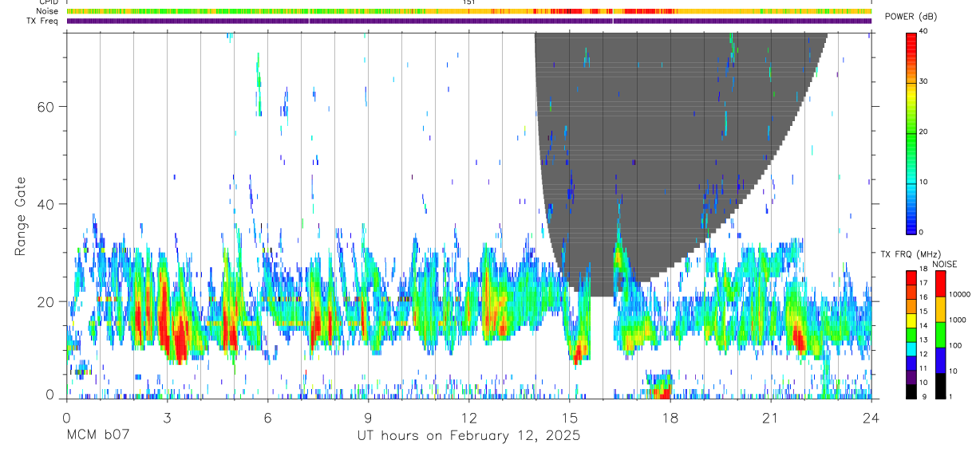
Task: Click x-axis tick label 21
Action: pyautogui.click(x=770, y=418)
